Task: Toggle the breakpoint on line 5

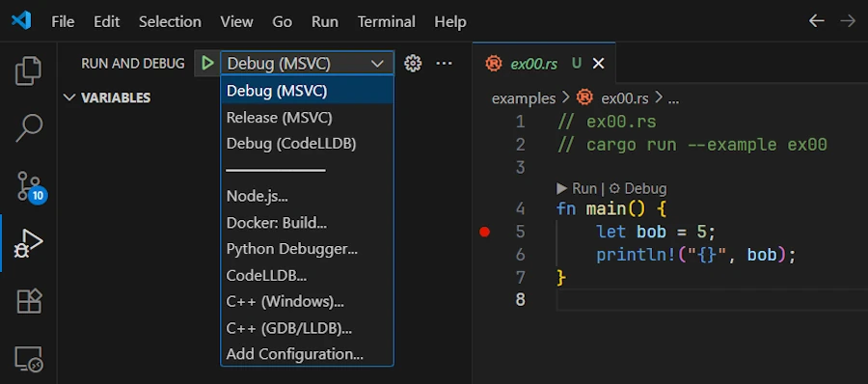Action: (x=484, y=232)
